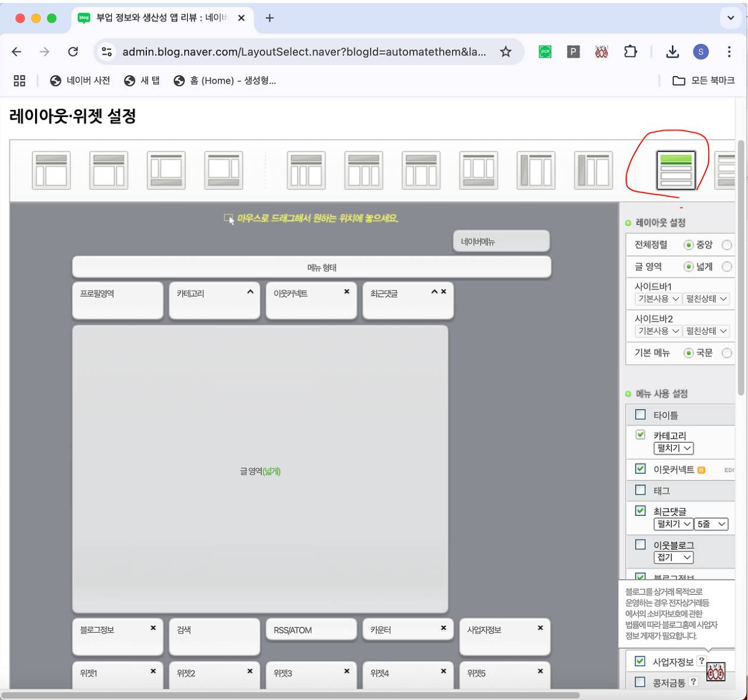Select the circled green single-column layout icon
The width and height of the screenshot is (748, 700).
coord(675,171)
